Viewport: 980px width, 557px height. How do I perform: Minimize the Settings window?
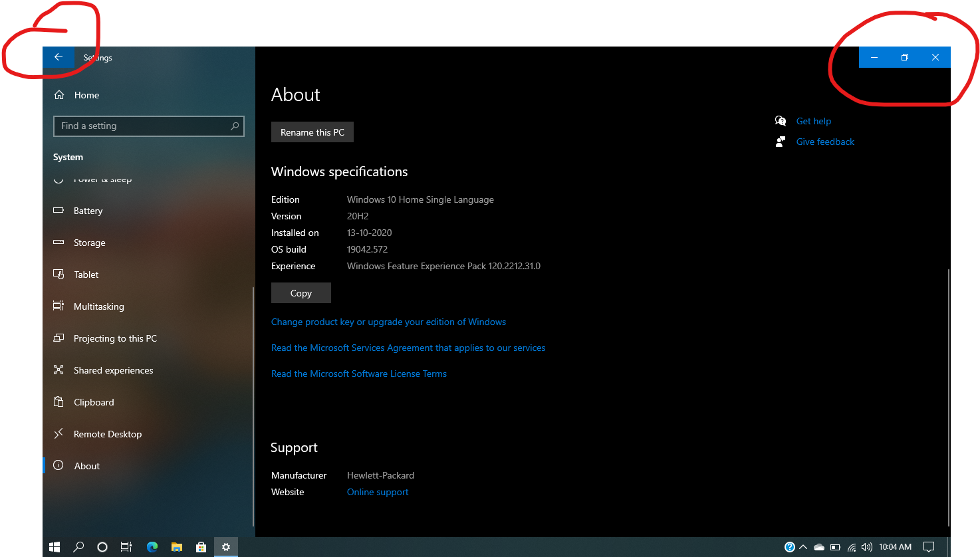coord(874,57)
